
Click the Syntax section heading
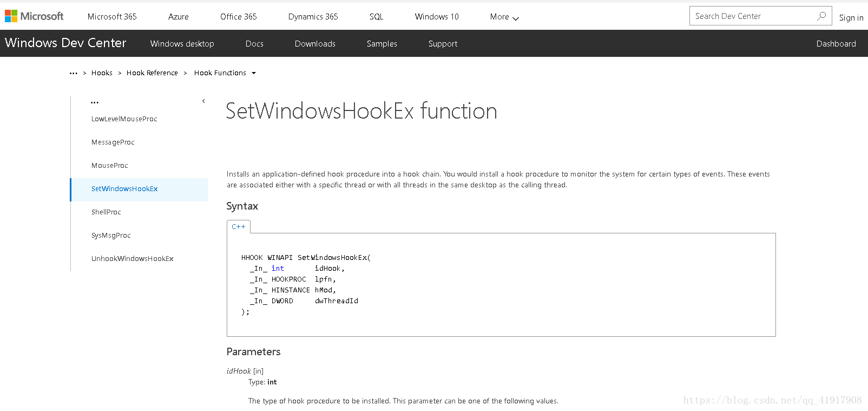coord(242,206)
